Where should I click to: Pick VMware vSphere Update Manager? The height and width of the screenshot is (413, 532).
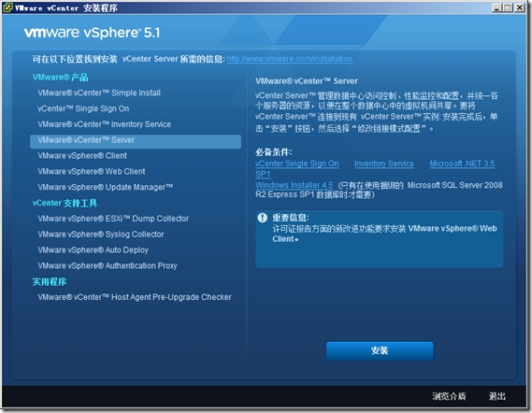pyautogui.click(x=105, y=187)
